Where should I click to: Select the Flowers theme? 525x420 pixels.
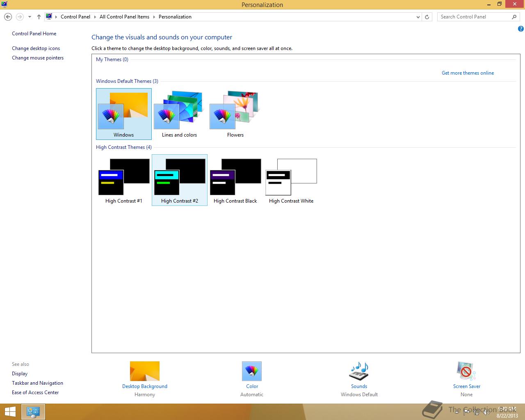coord(235,114)
